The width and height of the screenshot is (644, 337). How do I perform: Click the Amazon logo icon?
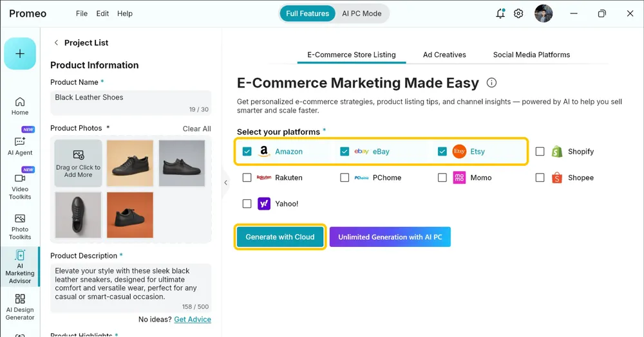[x=263, y=151]
